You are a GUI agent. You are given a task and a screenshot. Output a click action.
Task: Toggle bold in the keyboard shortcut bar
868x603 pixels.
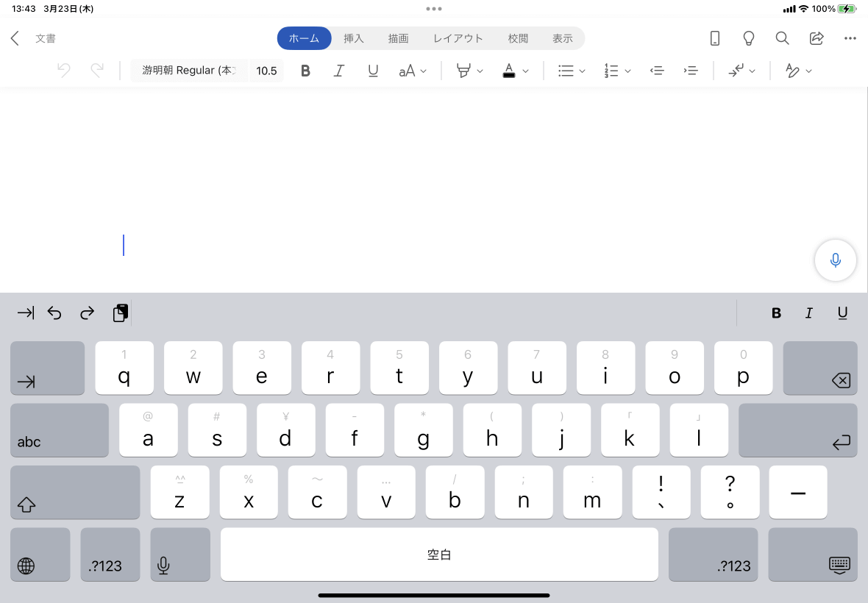[x=776, y=314]
